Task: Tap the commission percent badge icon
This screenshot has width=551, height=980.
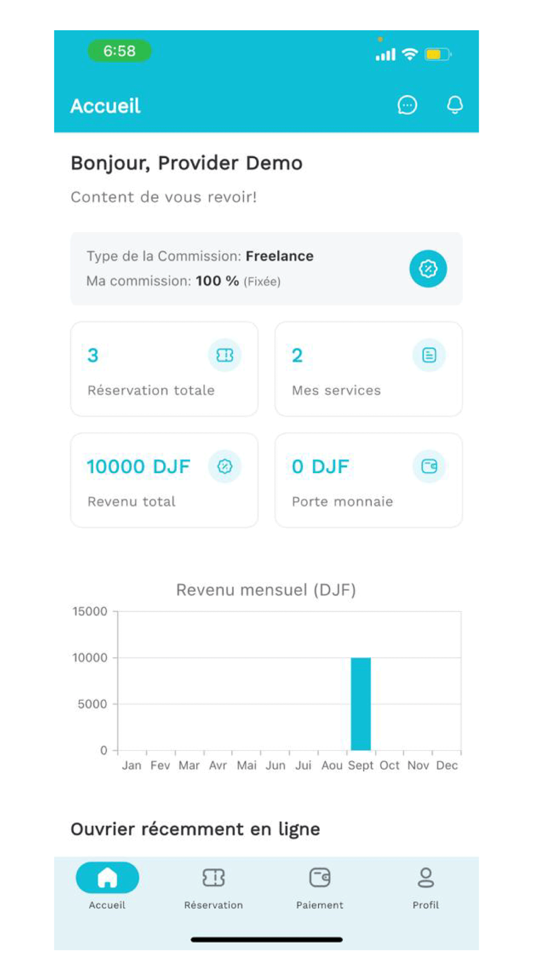Action: pos(428,269)
